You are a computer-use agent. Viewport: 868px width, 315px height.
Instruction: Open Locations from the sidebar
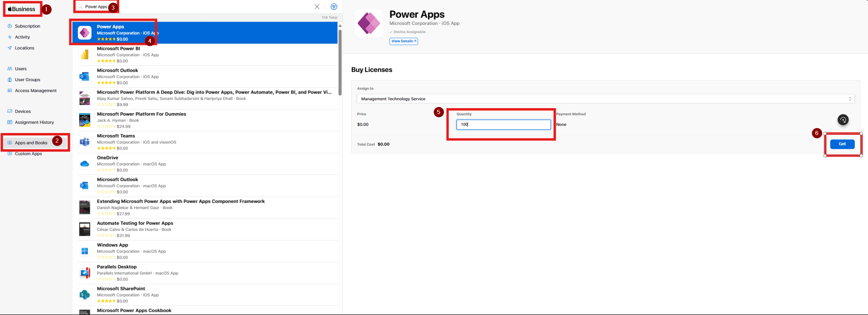click(10, 48)
